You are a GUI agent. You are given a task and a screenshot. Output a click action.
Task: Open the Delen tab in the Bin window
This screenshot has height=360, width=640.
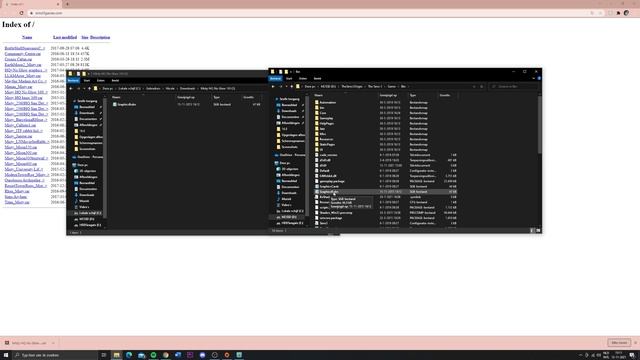[x=303, y=78]
